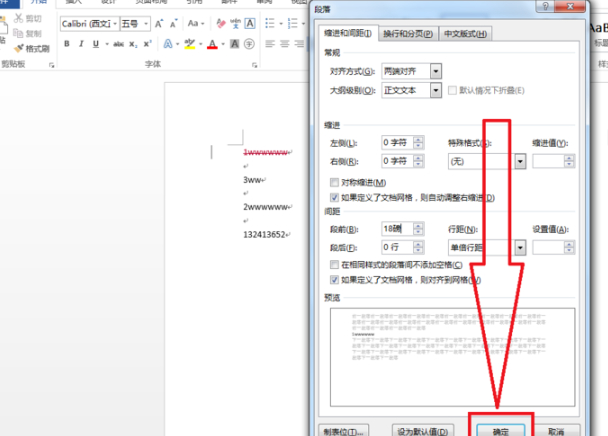This screenshot has height=436, width=608.
Task: Click the Underline icon
Action: [95, 44]
